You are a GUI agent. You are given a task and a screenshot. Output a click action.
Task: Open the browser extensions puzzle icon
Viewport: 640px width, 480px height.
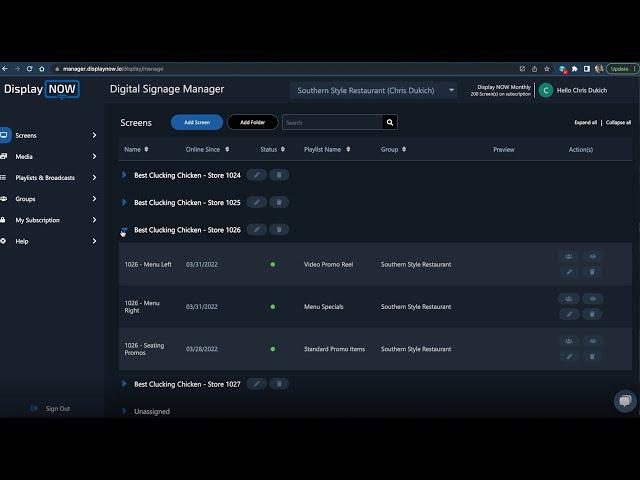[x=575, y=69]
